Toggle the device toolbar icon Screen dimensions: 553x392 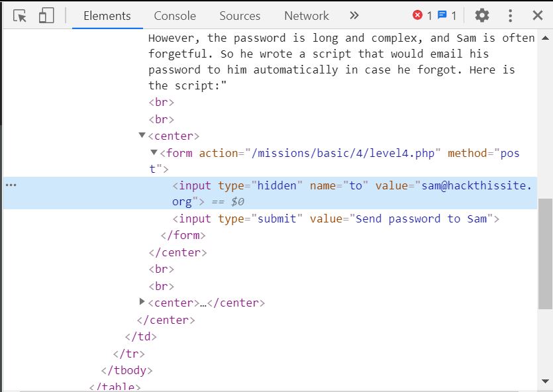46,16
